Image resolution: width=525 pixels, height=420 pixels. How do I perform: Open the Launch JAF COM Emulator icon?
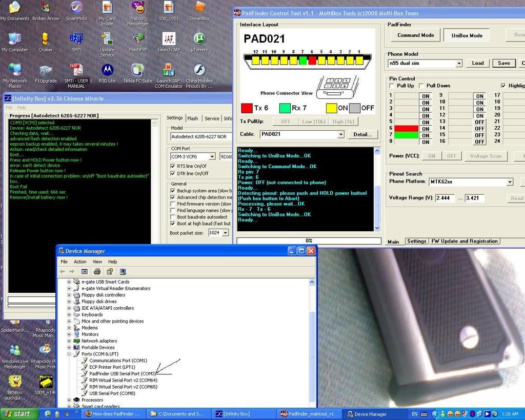tap(169, 76)
